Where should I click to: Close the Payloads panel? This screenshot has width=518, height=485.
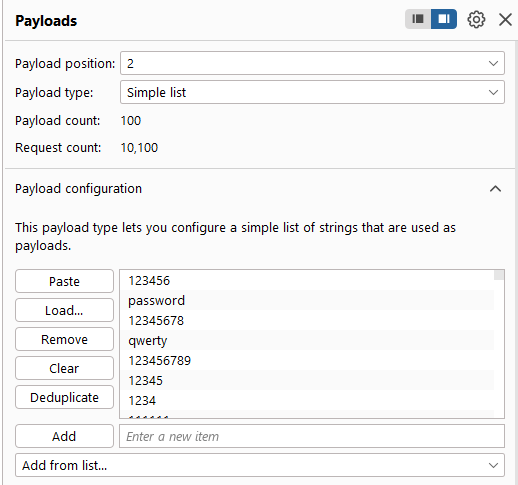505,20
